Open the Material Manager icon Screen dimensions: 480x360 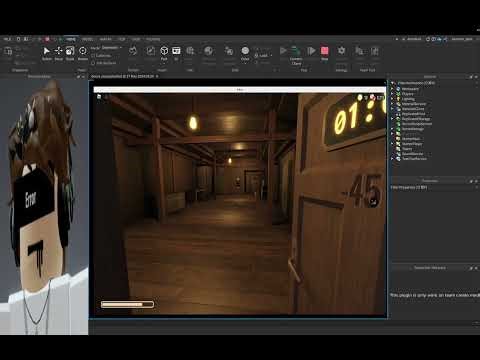[x=209, y=51]
